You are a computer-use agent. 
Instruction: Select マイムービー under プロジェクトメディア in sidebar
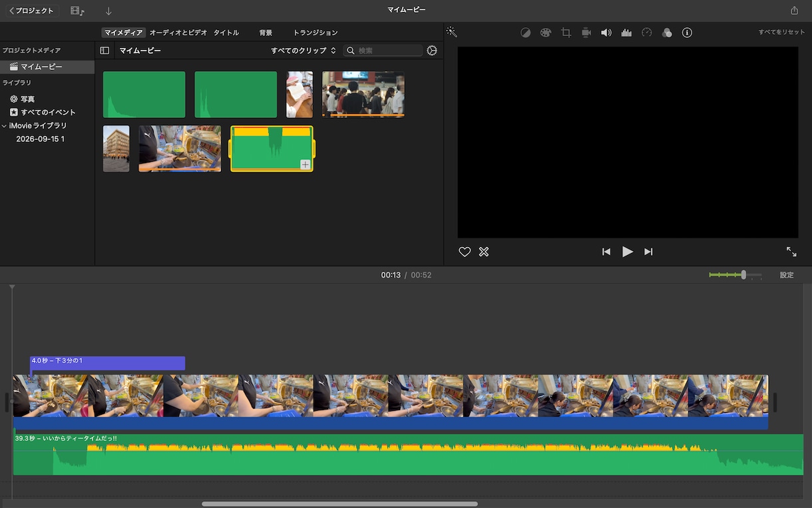coord(47,67)
